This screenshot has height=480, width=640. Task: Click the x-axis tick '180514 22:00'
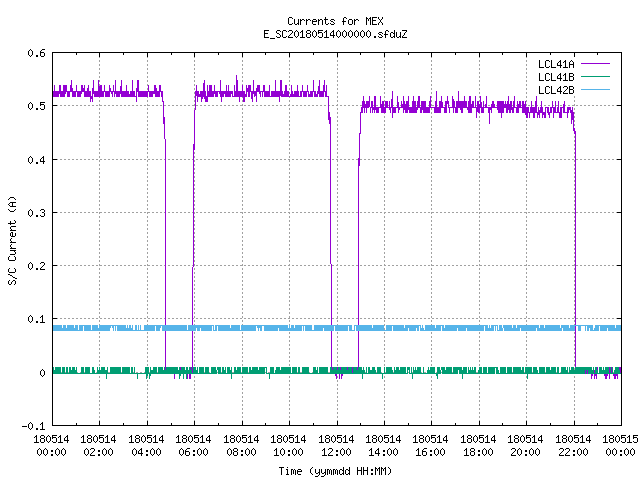coord(573,446)
